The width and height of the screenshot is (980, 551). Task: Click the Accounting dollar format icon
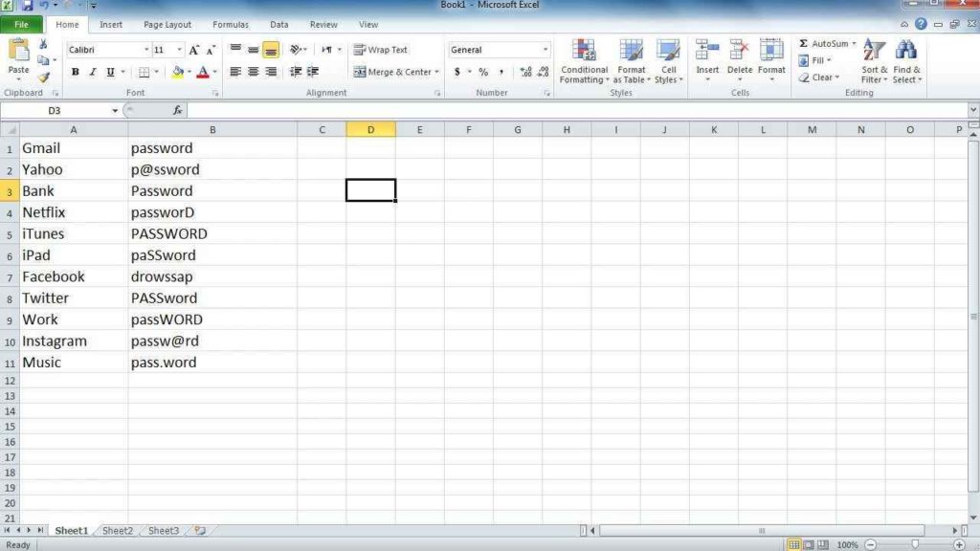[457, 72]
